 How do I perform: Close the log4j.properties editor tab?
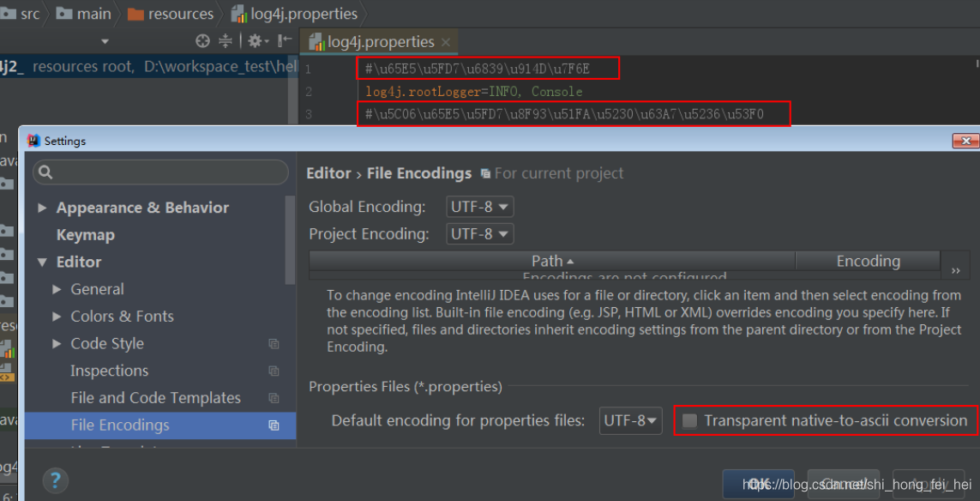(x=446, y=43)
